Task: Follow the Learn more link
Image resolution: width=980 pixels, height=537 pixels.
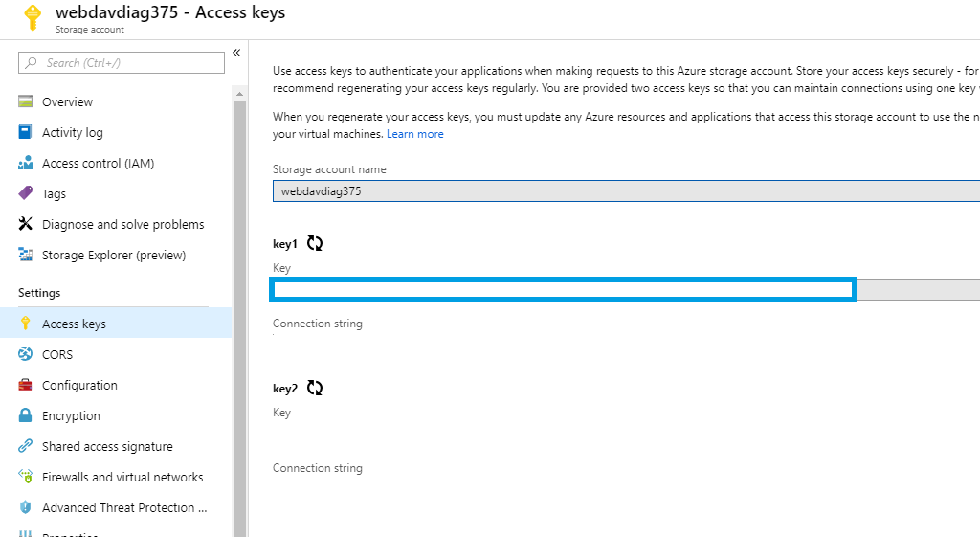Action: [x=414, y=134]
